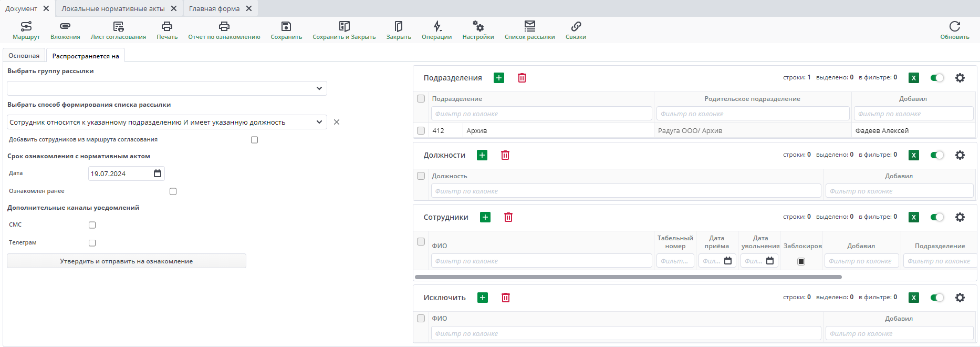The width and height of the screenshot is (980, 347).
Task: Select the Архив row checkbox
Action: coord(421,130)
